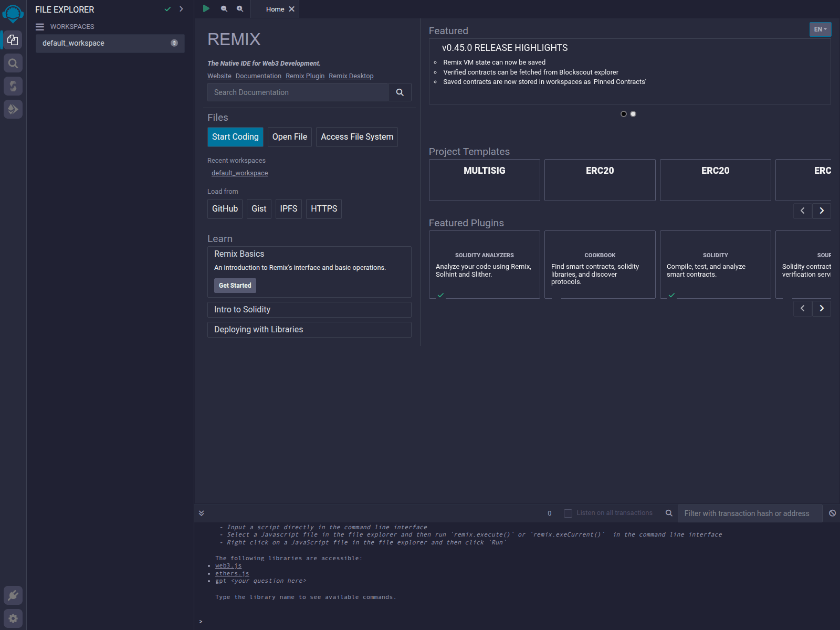Open the Cookbook plugin card
The image size is (840, 630).
[x=600, y=265]
